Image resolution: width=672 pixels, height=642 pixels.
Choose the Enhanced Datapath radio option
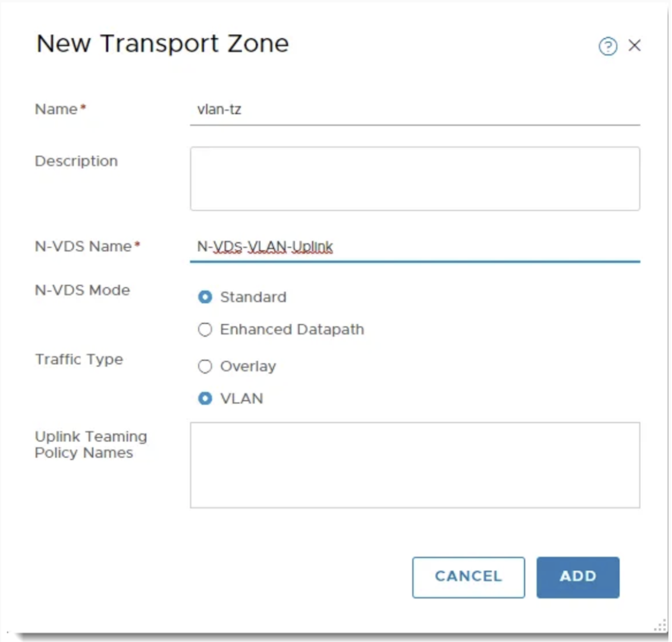pyautogui.click(x=205, y=329)
